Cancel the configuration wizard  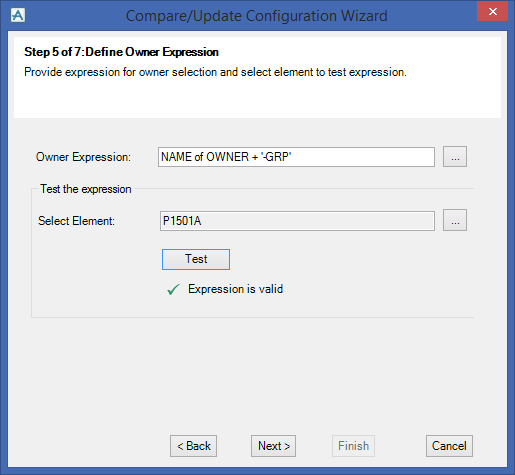click(449, 446)
